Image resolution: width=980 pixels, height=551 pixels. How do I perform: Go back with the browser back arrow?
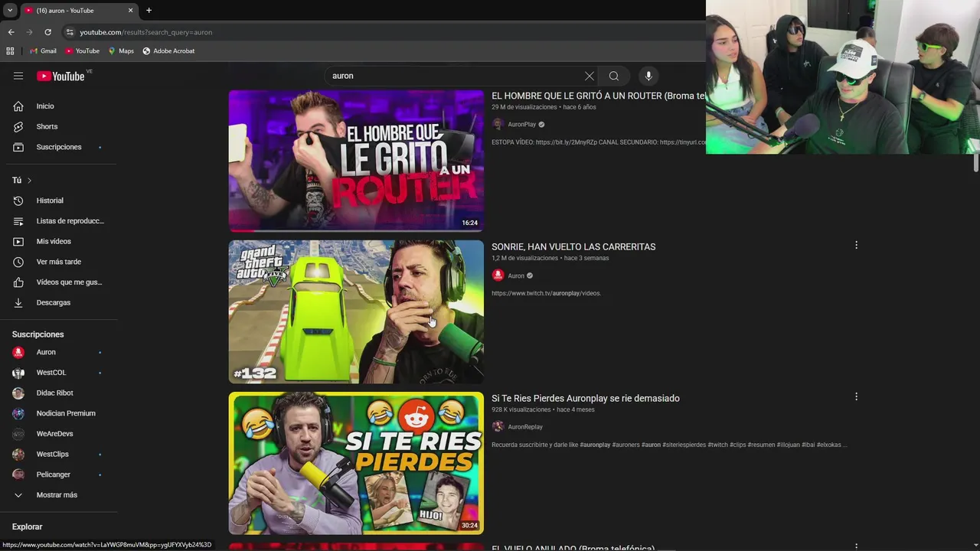[11, 32]
